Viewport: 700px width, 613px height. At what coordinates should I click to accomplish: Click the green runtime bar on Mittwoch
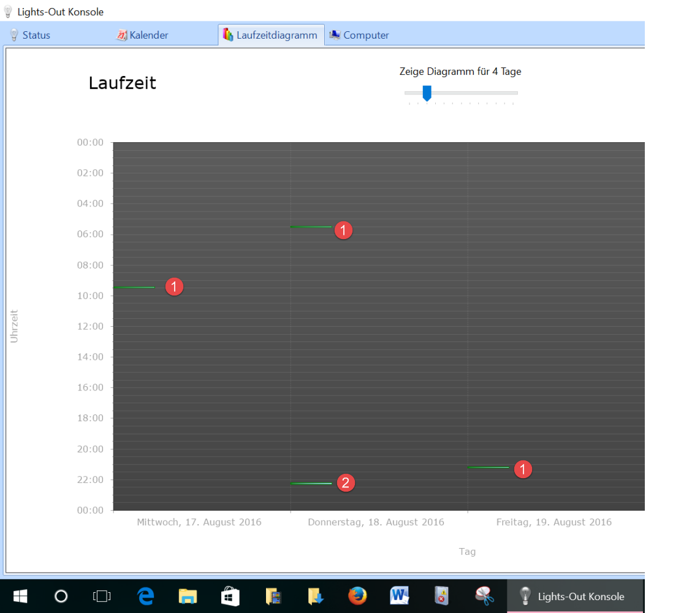click(x=134, y=287)
